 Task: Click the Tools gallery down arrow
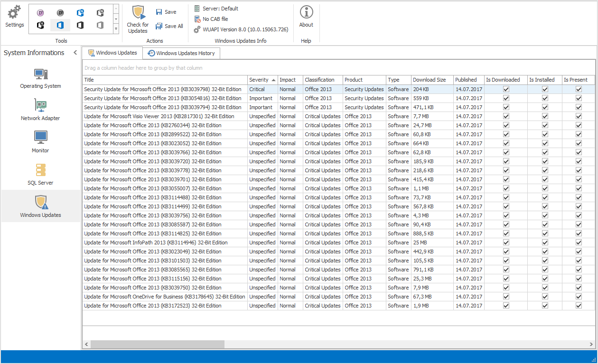pyautogui.click(x=116, y=19)
